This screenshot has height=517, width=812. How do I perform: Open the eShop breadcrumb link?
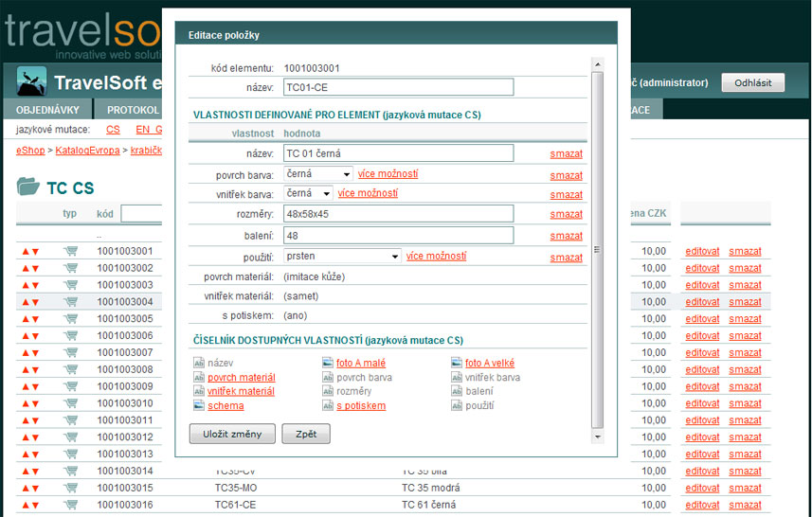(30, 151)
